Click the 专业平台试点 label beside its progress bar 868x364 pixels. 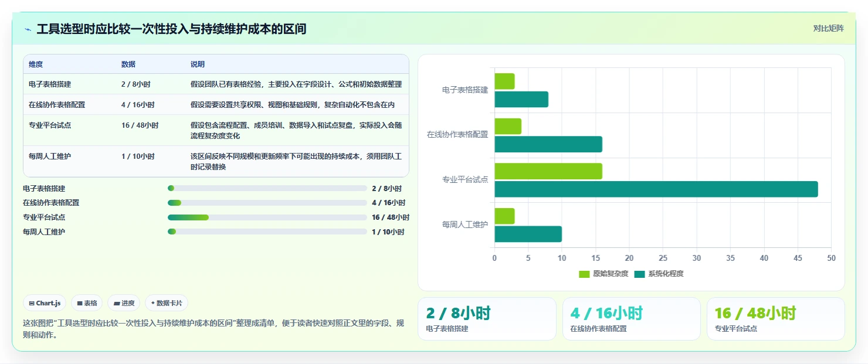[44, 217]
